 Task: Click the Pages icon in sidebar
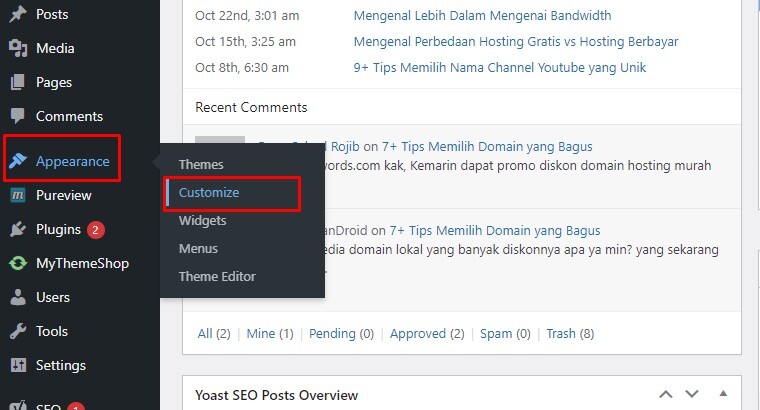coord(17,82)
